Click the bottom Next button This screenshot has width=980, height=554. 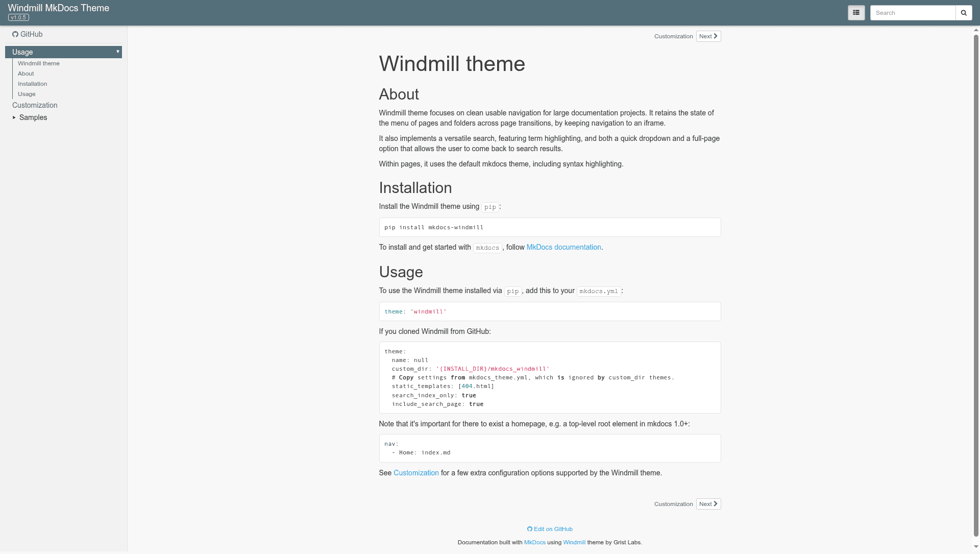coord(708,504)
